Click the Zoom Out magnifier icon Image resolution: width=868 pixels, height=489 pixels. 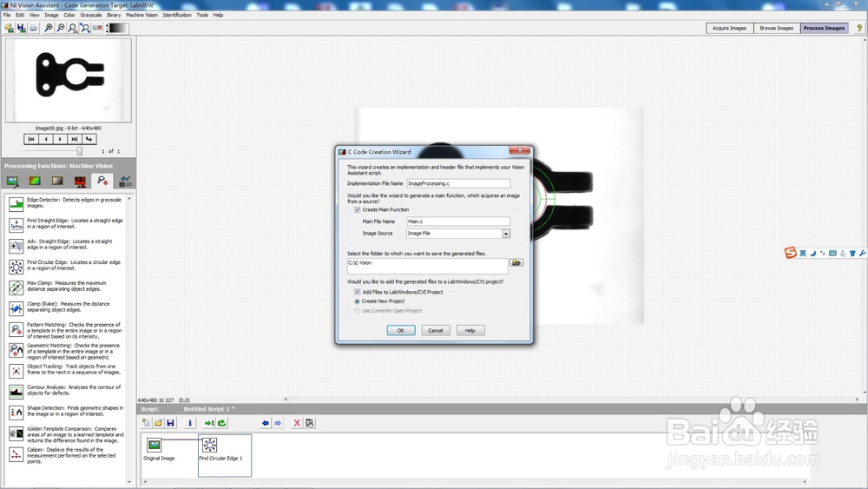point(61,28)
